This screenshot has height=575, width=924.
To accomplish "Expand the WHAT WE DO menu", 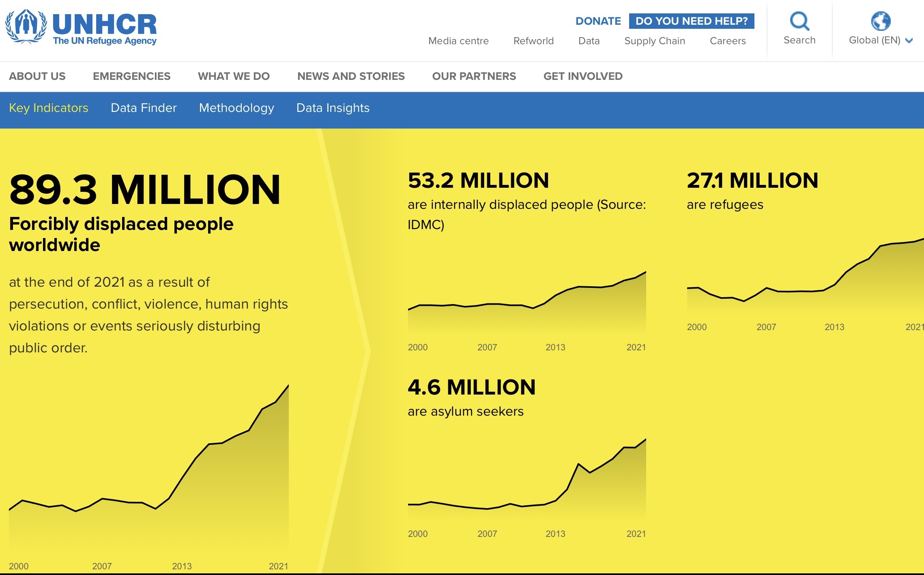I will (234, 76).
